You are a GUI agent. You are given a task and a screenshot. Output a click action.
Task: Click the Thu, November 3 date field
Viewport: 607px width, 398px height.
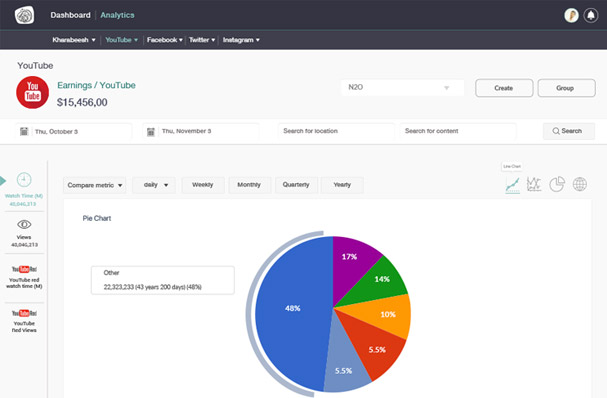click(201, 131)
